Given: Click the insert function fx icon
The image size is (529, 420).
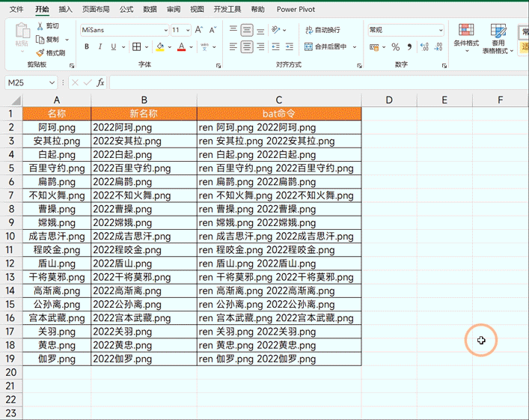Looking at the screenshot, I should 100,82.
